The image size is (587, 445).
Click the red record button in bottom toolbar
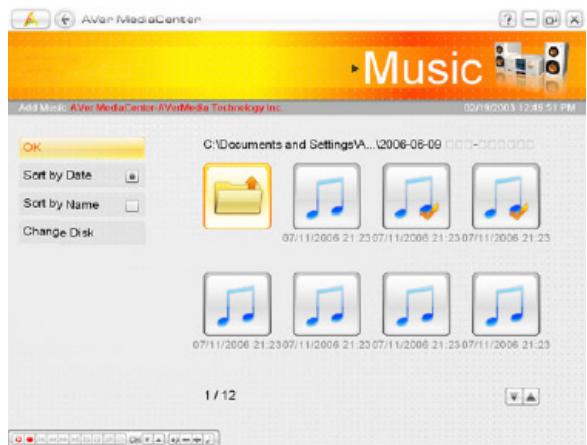pos(30,439)
